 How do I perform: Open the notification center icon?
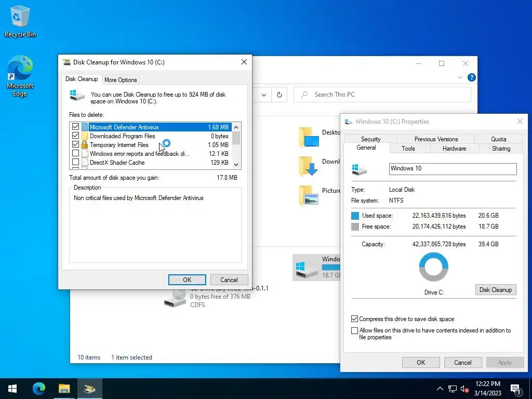click(x=516, y=389)
